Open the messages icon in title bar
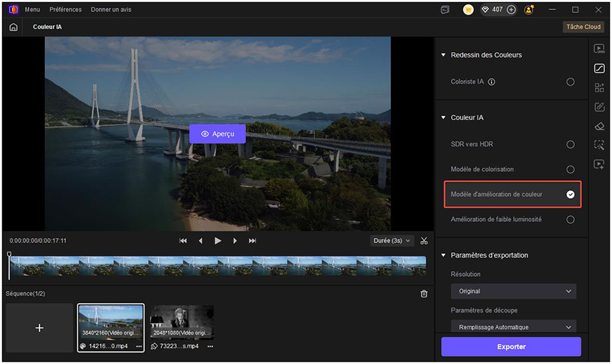This screenshot has height=364, width=612. pos(445,10)
